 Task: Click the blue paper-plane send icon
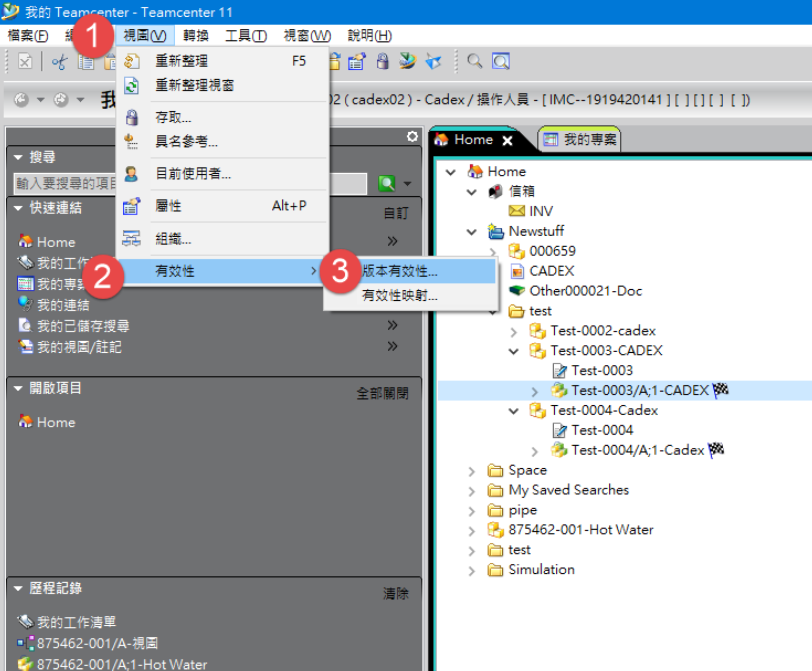[433, 61]
